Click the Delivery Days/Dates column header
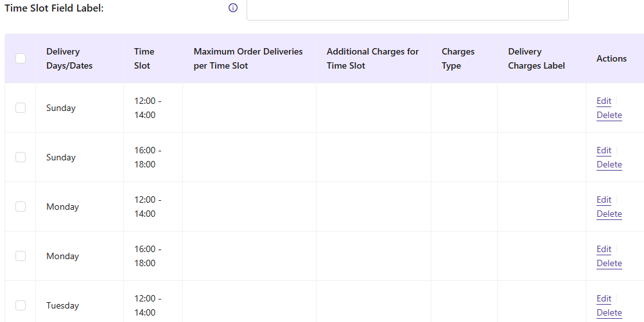 (x=69, y=58)
